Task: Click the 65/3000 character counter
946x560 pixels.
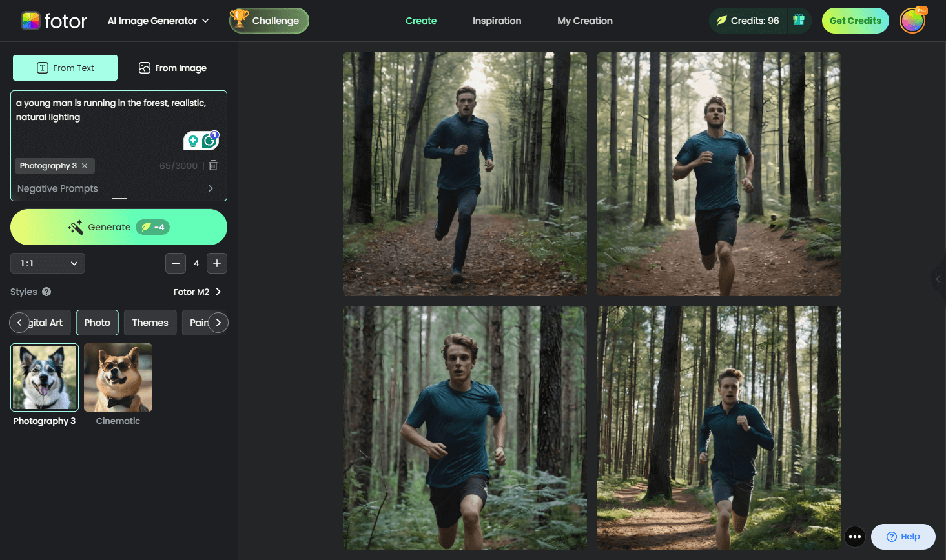Action: (178, 166)
